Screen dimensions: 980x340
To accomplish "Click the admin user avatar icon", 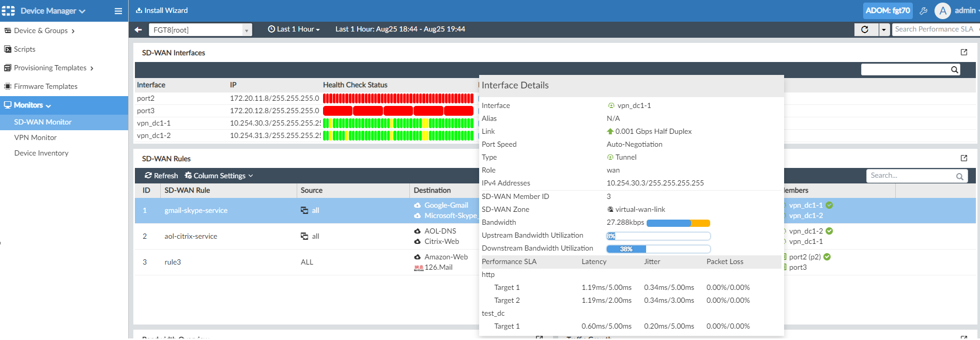I will 943,11.
